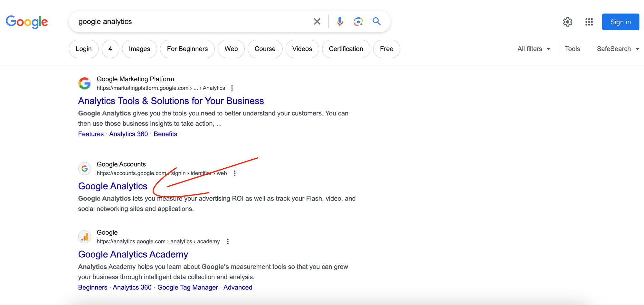Open Google Tag Manager sitelink

click(188, 288)
